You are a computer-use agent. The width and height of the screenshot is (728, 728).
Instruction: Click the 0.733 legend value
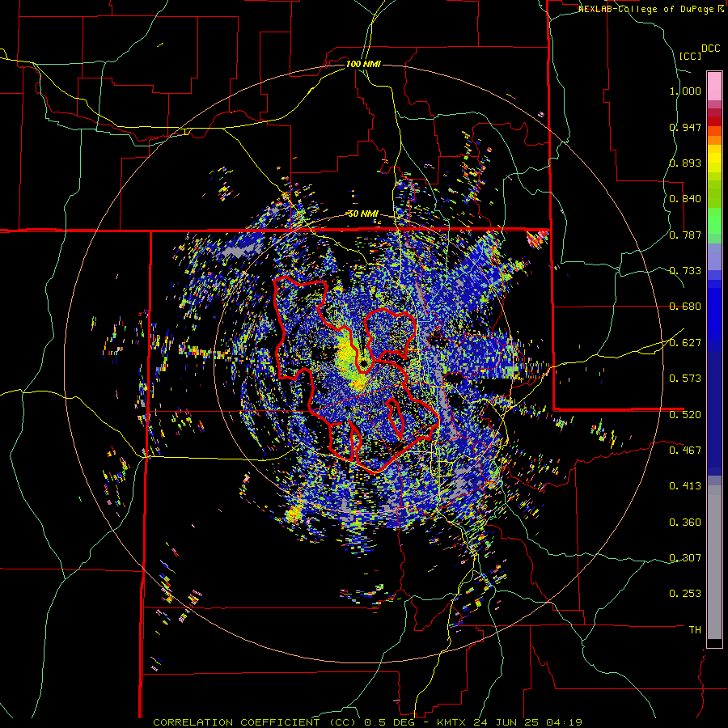685,271
